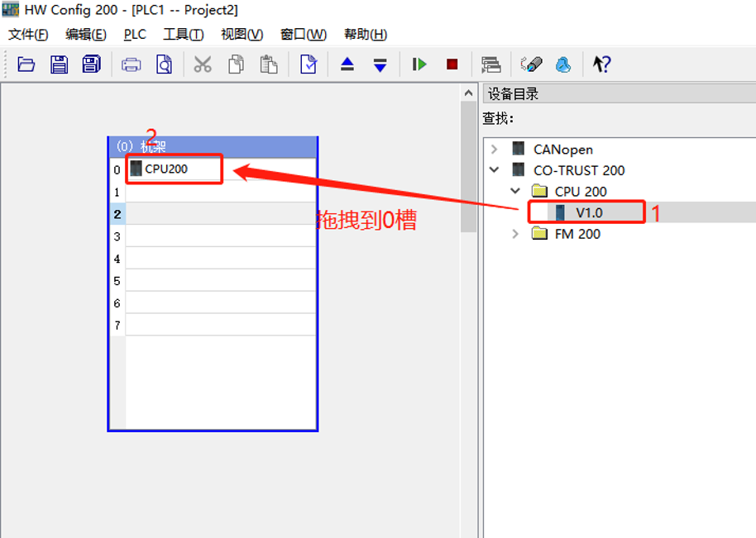Select highlighted rack slot row 2

point(213,214)
